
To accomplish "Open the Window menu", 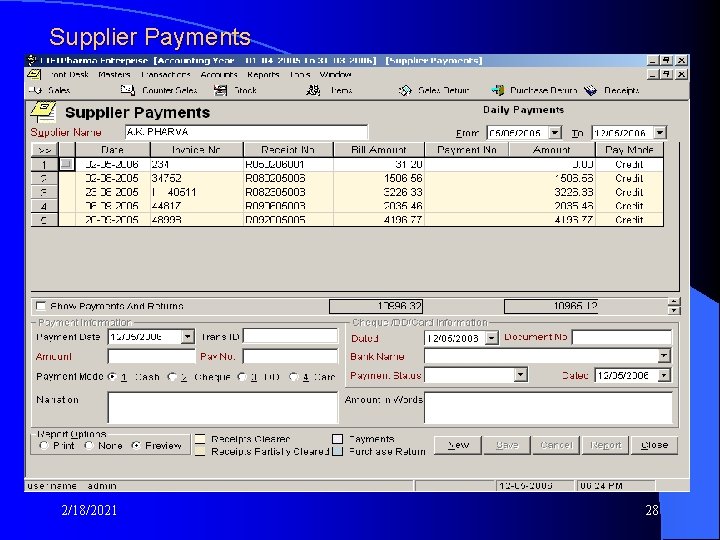I will pyautogui.click(x=336, y=74).
